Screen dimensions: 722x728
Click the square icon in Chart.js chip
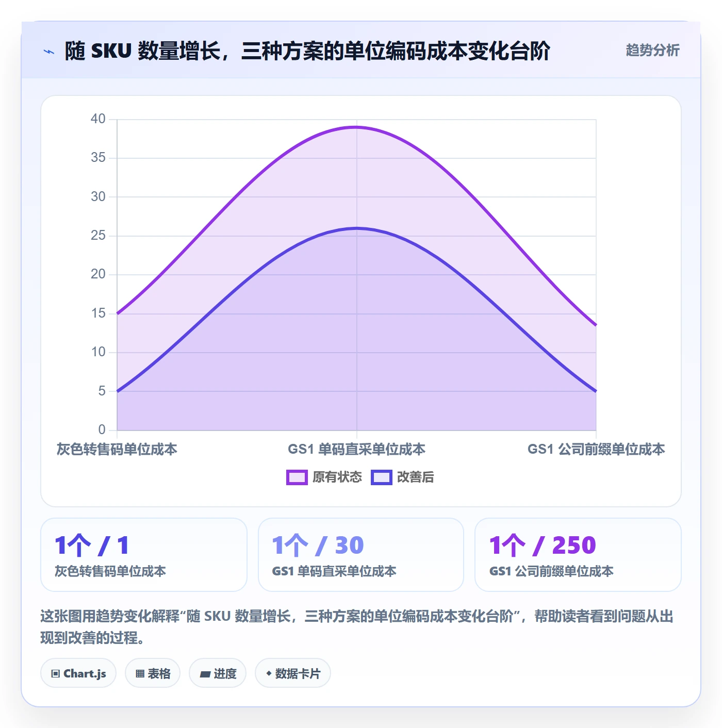(56, 674)
